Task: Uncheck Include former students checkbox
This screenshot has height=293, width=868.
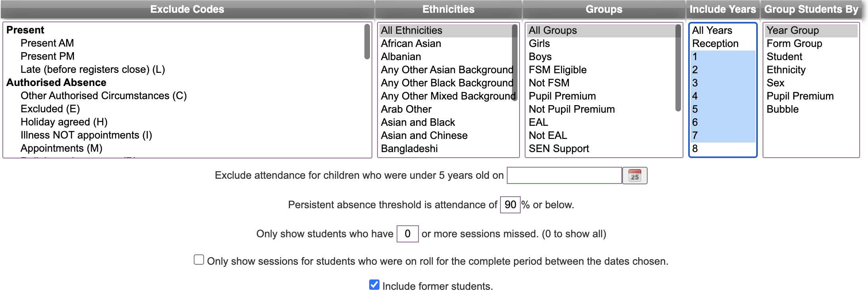Action: (x=374, y=285)
